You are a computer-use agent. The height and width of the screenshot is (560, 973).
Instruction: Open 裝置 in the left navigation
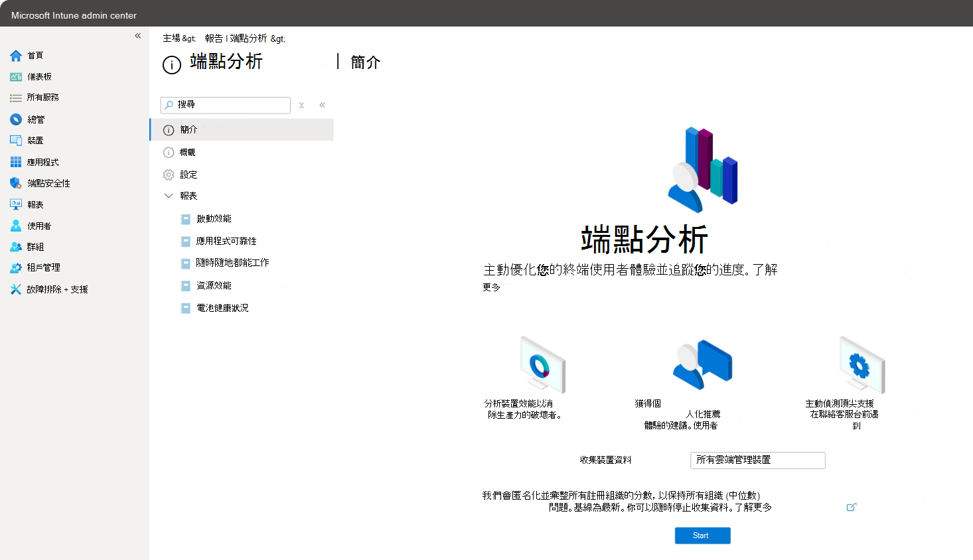[35, 141]
